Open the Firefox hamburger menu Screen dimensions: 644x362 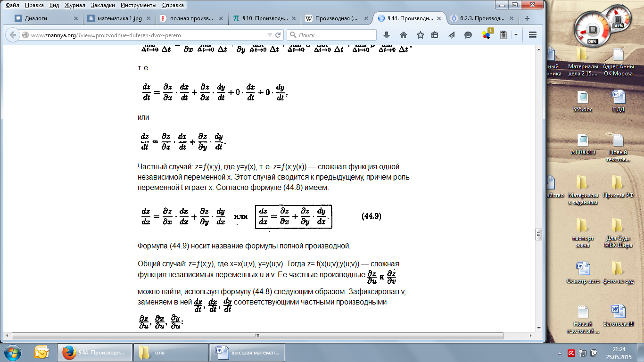click(x=533, y=35)
